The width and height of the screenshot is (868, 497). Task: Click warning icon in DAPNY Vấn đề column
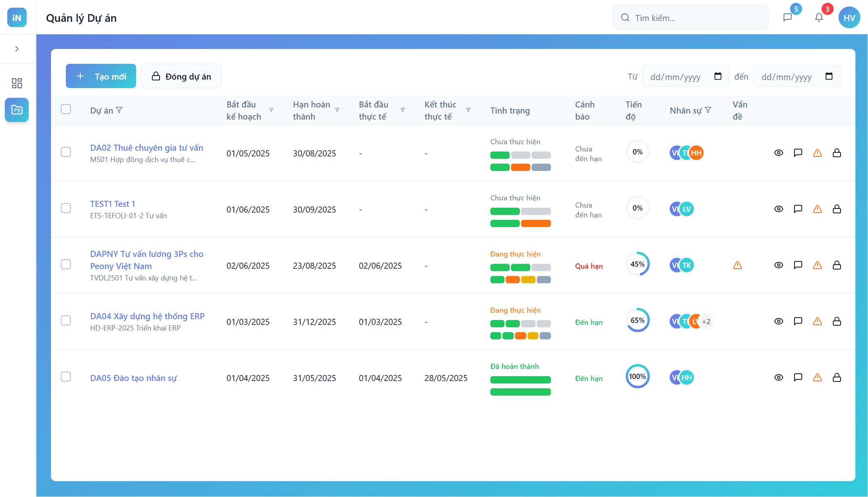737,265
